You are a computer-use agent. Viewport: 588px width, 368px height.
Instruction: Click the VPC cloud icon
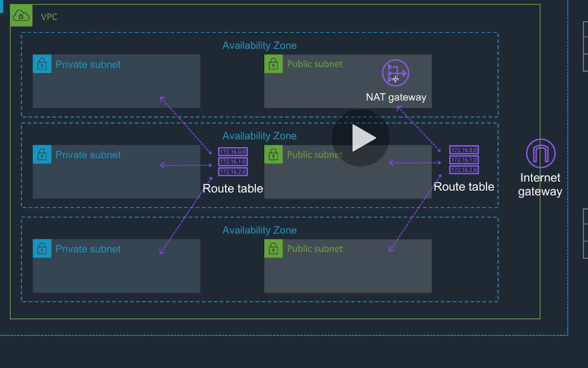(21, 16)
